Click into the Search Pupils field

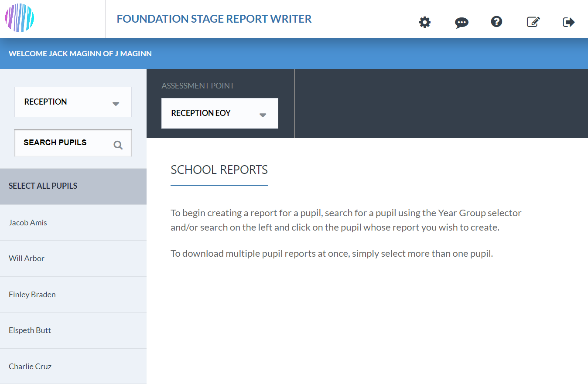tap(73, 143)
